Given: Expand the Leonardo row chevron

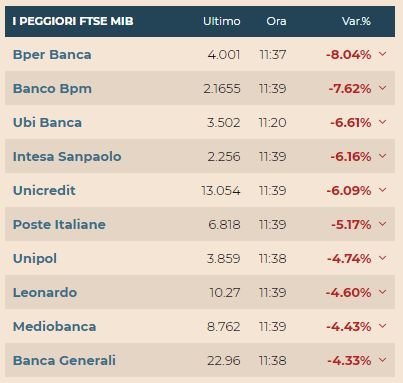Looking at the screenshot, I should point(383,292).
